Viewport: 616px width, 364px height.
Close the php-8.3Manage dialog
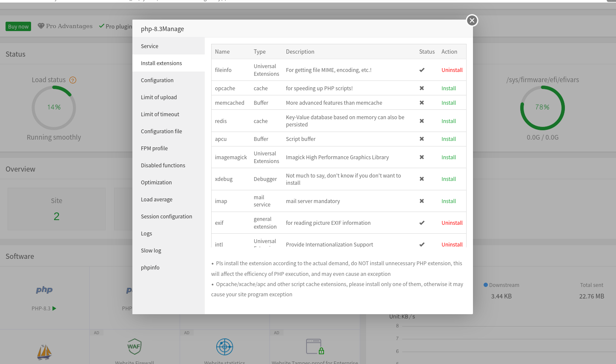click(472, 20)
